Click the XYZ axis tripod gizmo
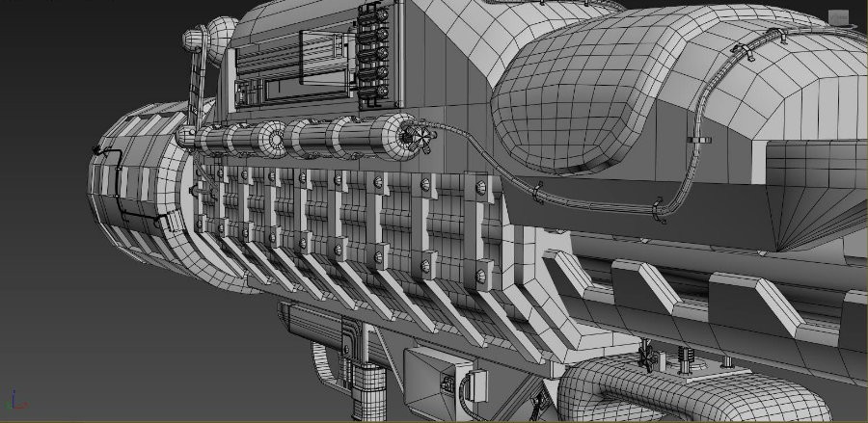 [x=15, y=401]
